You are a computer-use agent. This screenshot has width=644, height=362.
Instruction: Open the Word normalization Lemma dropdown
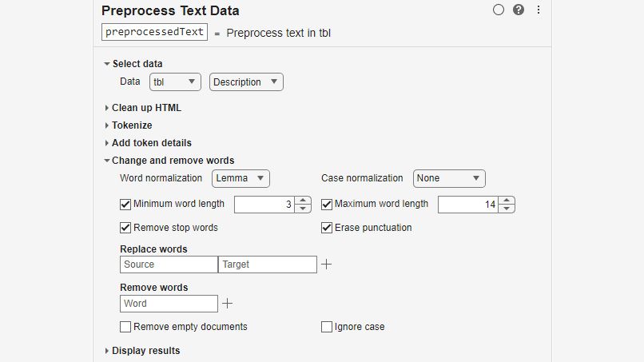tap(241, 178)
